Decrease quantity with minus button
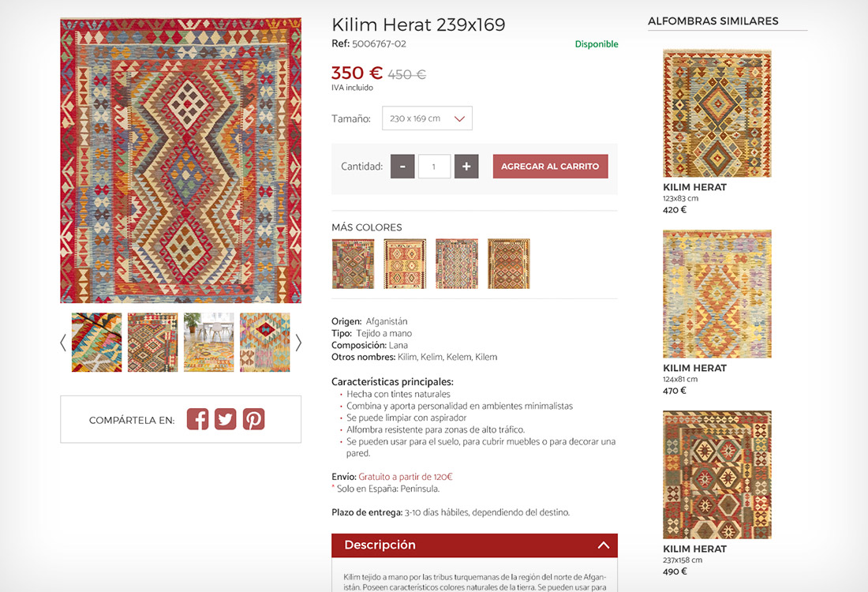Screen dimensions: 868x592 point(402,167)
